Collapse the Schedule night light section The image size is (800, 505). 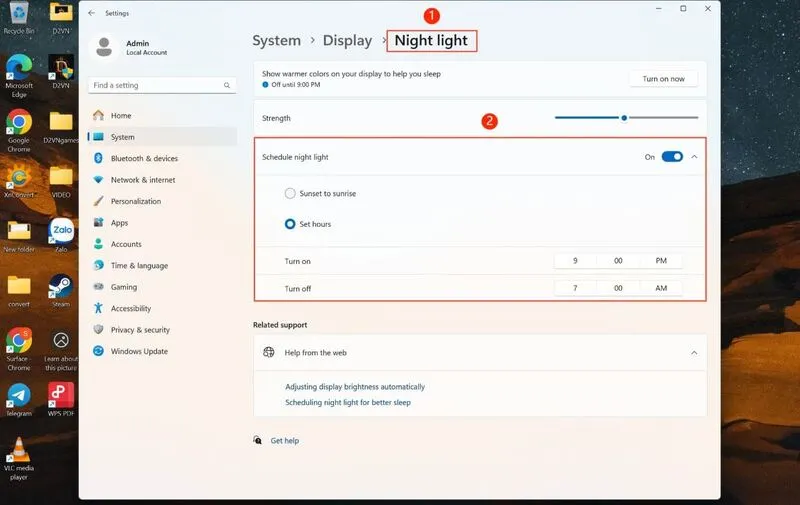click(694, 157)
